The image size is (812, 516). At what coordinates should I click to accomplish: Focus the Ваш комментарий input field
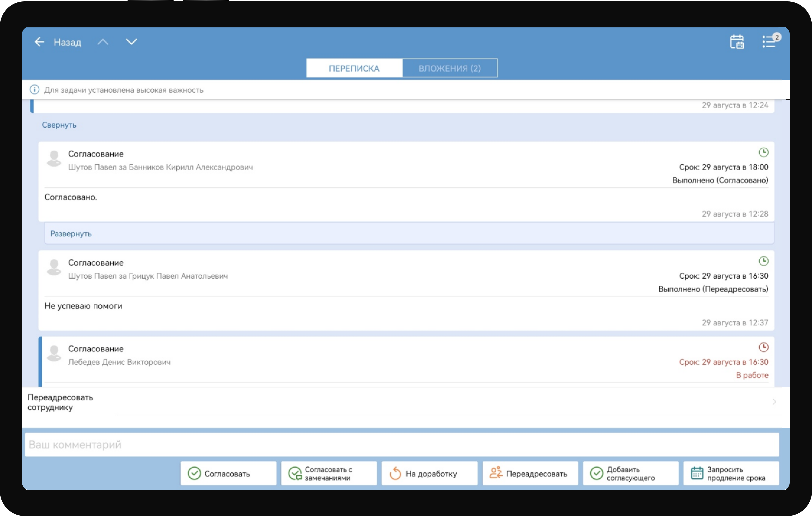pyautogui.click(x=402, y=445)
